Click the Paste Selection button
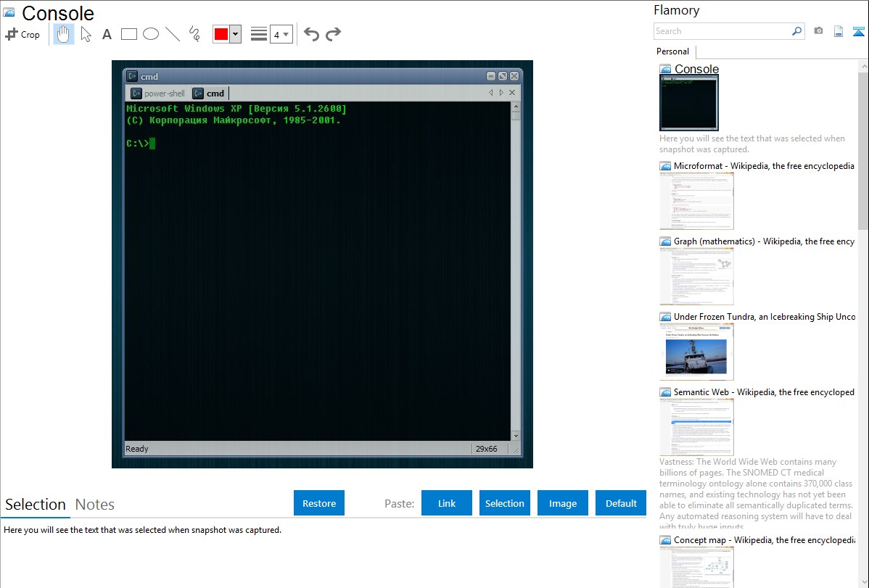Image resolution: width=869 pixels, height=588 pixels. (505, 503)
